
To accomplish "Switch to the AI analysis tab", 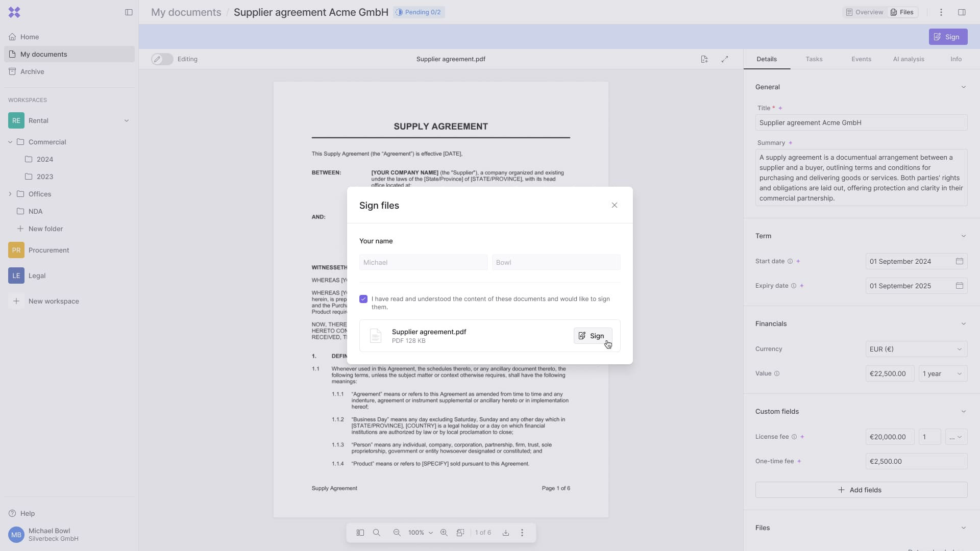I will click(909, 59).
